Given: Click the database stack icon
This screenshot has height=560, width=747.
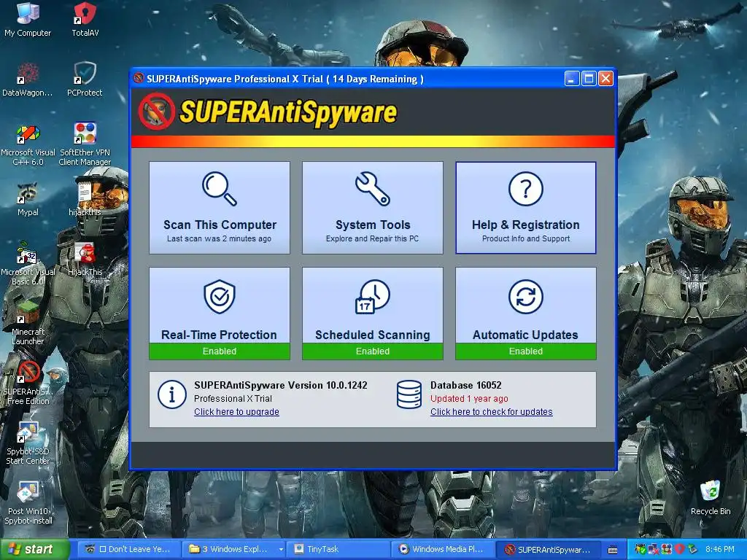Looking at the screenshot, I should tap(409, 394).
